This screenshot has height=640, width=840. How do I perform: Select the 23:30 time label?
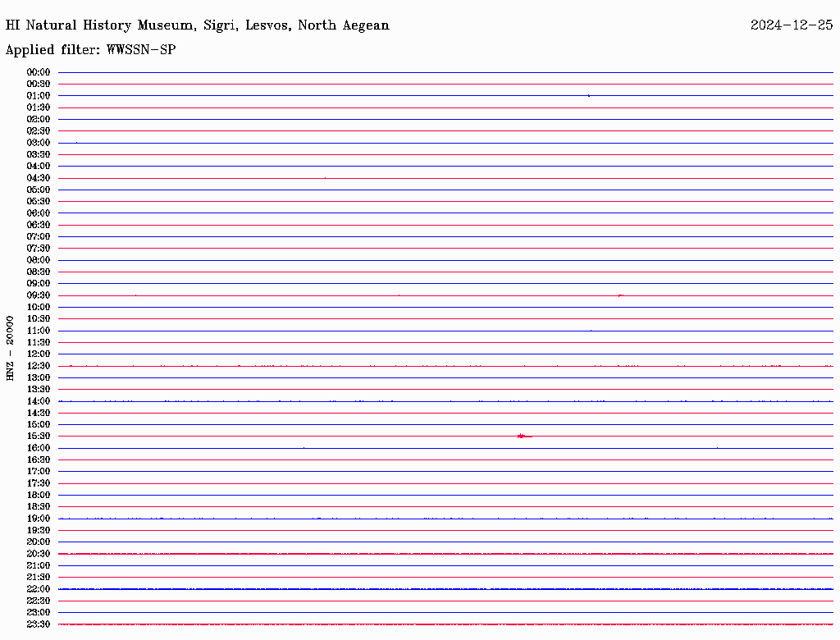point(39,624)
